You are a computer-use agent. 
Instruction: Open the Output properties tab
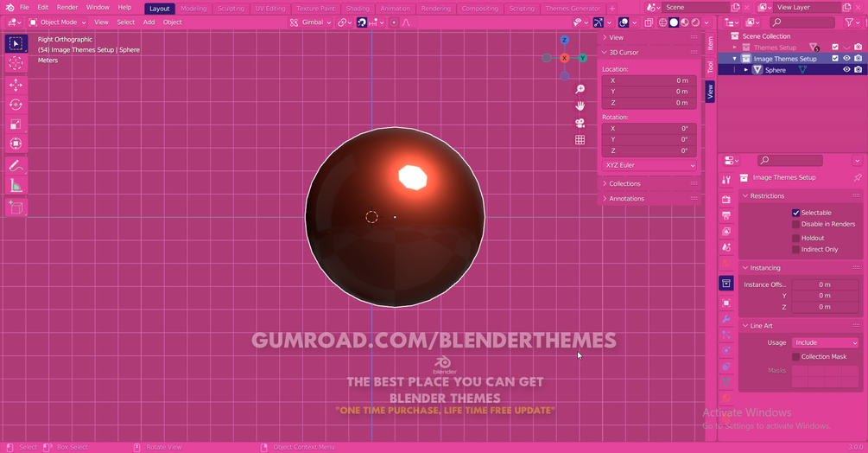726,215
